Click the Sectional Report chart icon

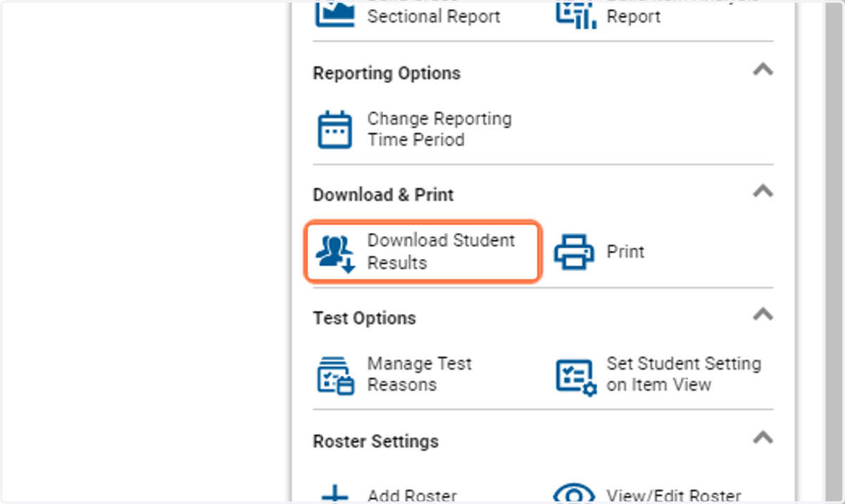click(x=335, y=13)
